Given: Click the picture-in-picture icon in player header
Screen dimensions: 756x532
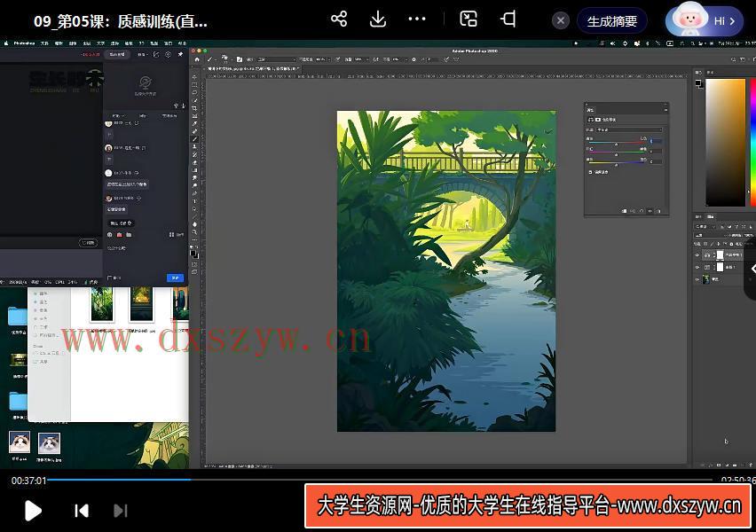Looking at the screenshot, I should point(469,20).
